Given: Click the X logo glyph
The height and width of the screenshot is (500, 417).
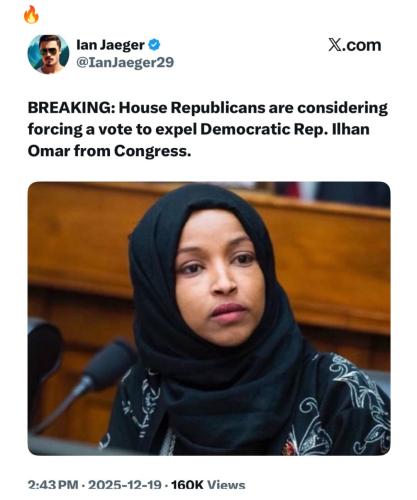Looking at the screenshot, I should coord(334,45).
